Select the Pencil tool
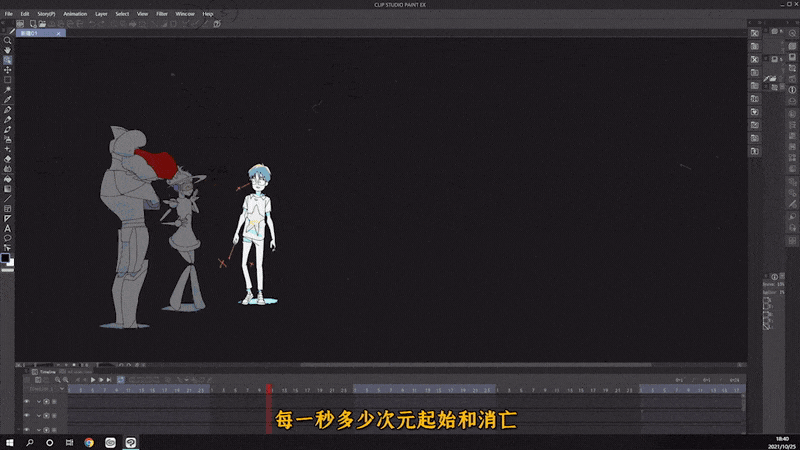This screenshot has height=450, width=800. coord(7,119)
